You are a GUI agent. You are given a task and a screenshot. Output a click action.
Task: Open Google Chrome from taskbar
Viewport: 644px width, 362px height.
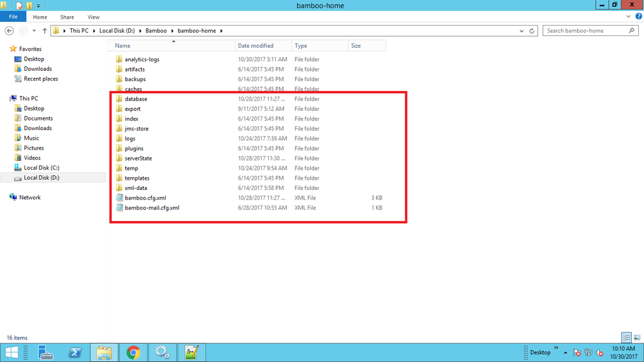point(133,352)
